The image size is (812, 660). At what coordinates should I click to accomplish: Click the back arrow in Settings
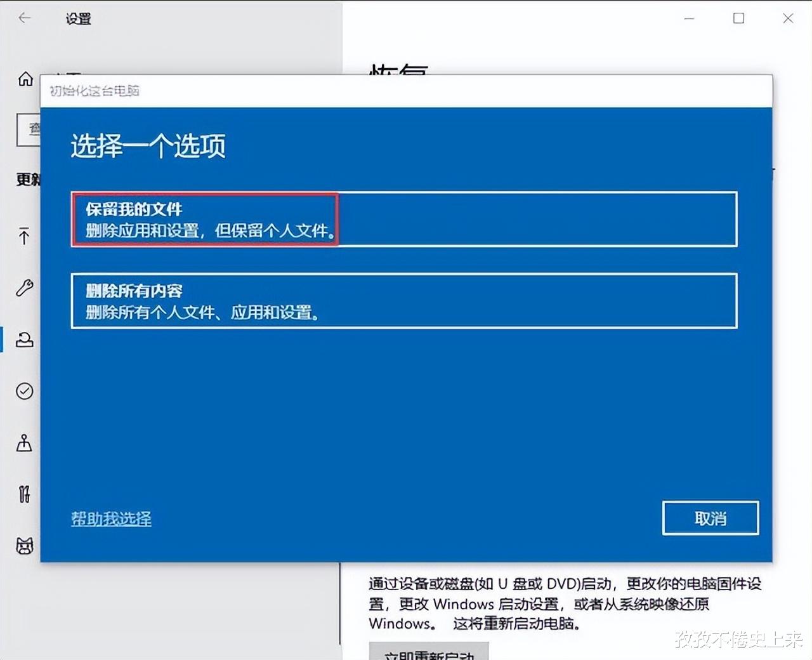(24, 18)
